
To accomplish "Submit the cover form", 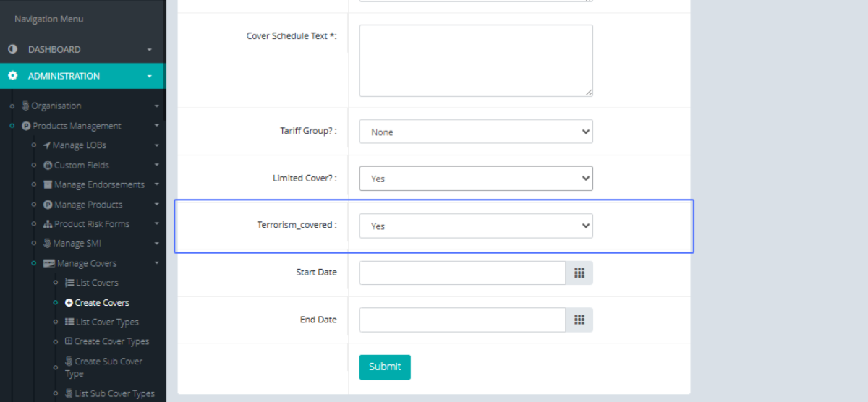I will (384, 367).
